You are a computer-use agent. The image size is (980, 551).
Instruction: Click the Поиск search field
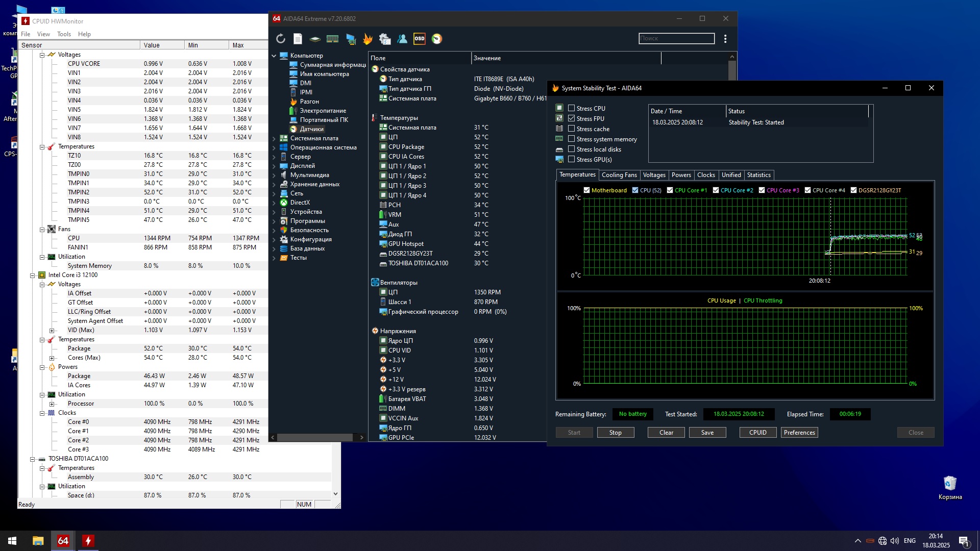point(676,38)
